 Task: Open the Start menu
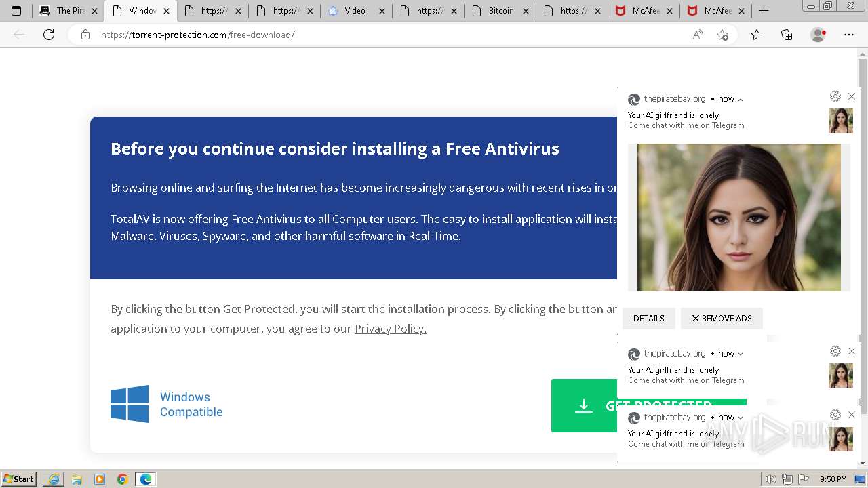tap(19, 479)
